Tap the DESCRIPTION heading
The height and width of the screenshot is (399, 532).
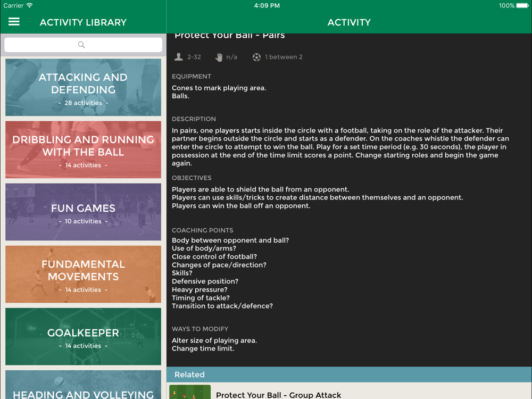(194, 119)
